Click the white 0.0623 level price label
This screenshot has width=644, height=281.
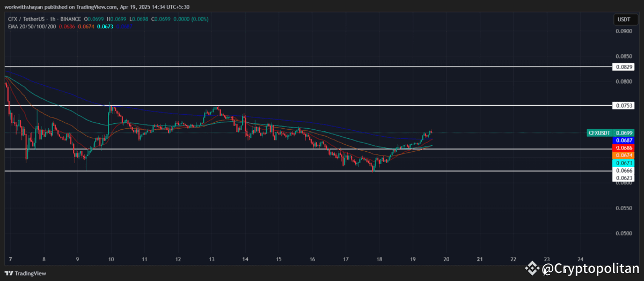pyautogui.click(x=624, y=178)
